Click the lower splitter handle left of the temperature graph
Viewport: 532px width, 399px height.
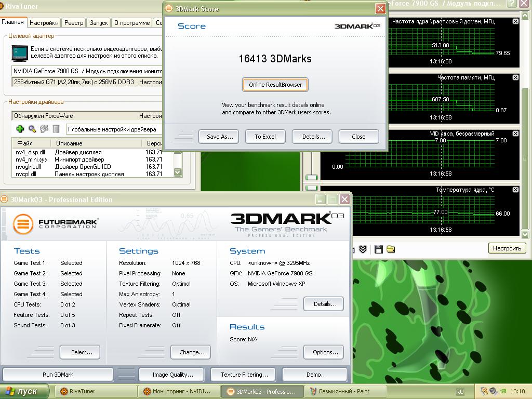tap(312, 188)
